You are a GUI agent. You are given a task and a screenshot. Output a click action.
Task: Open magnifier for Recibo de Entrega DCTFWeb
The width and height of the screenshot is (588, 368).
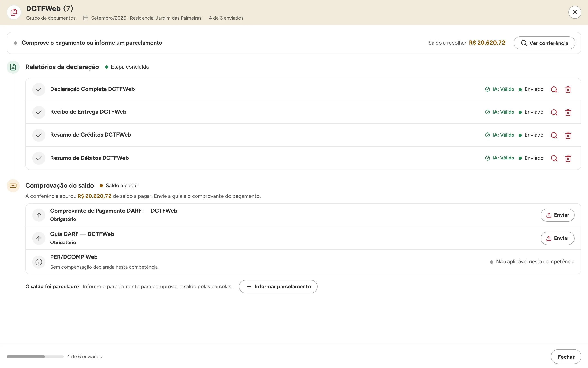pos(554,112)
